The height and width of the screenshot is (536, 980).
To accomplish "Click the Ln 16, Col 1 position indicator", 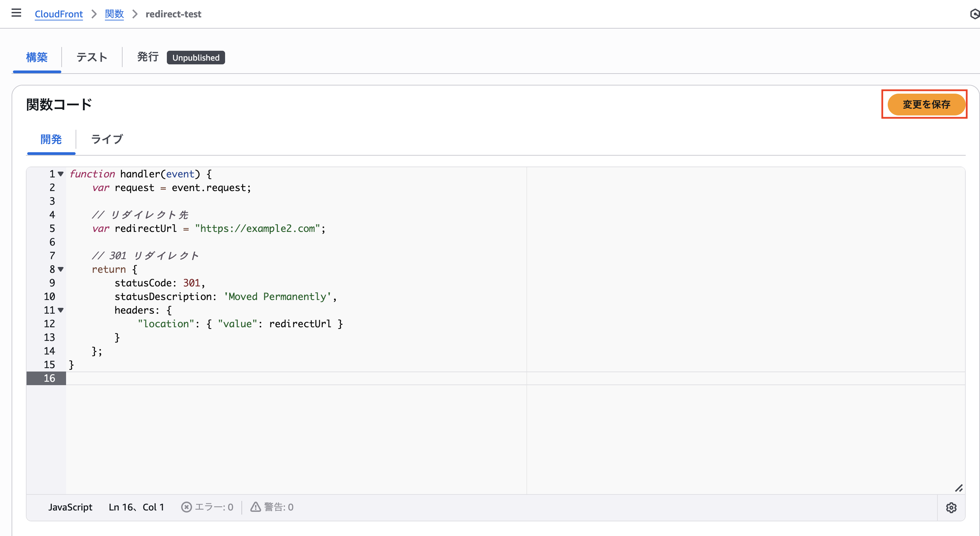I will 136,507.
